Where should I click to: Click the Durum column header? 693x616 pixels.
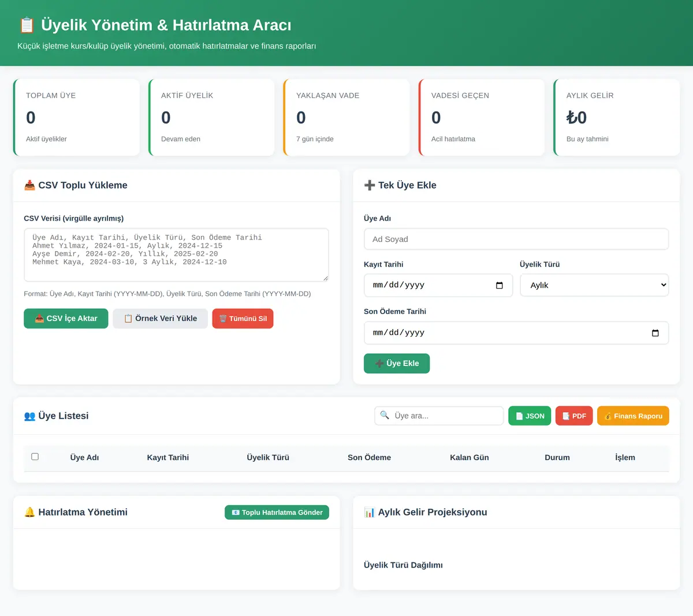point(557,458)
